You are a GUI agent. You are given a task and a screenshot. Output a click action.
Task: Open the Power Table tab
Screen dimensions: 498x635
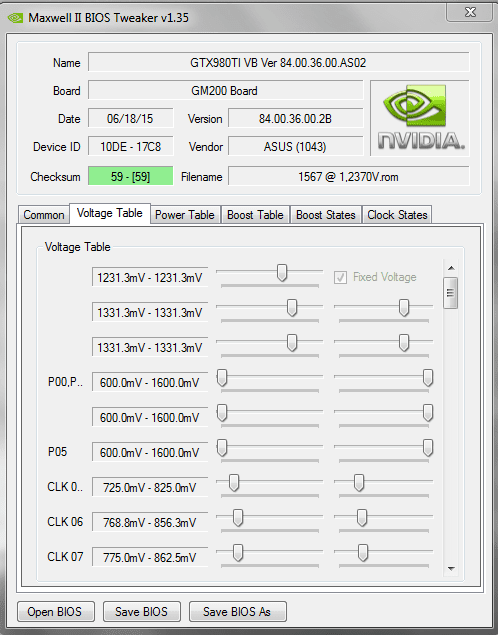[x=185, y=215]
